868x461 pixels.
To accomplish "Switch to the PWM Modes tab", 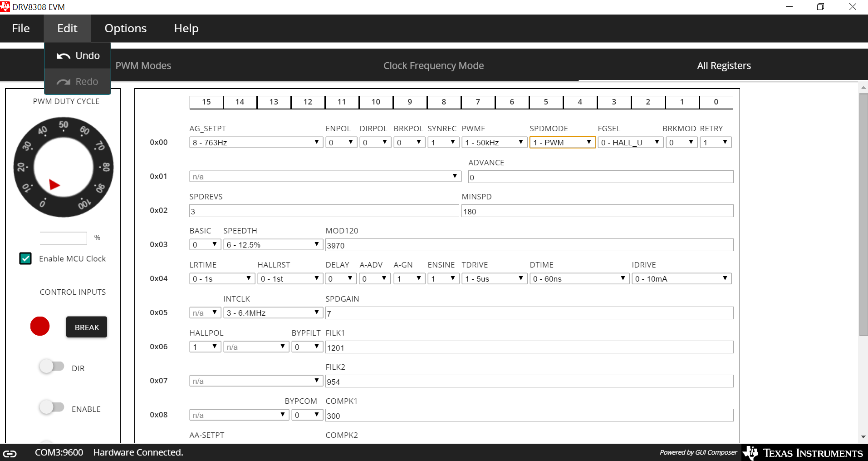I will (x=143, y=65).
